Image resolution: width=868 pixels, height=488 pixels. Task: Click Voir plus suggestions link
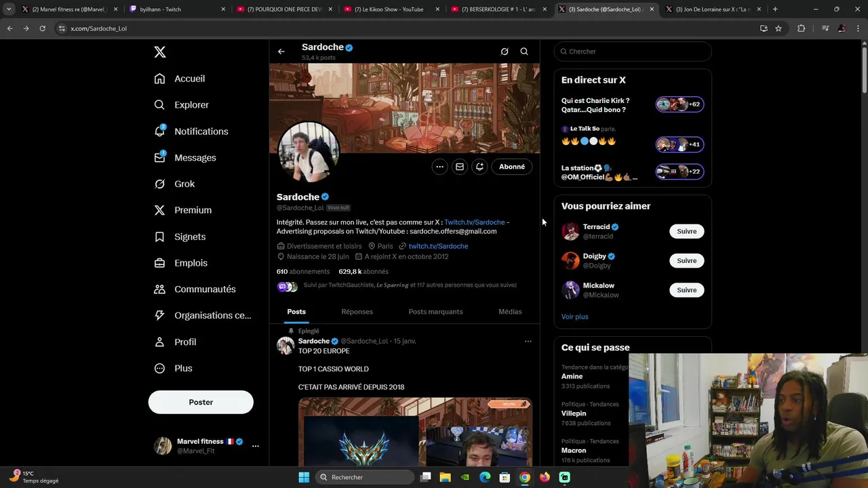point(574,317)
